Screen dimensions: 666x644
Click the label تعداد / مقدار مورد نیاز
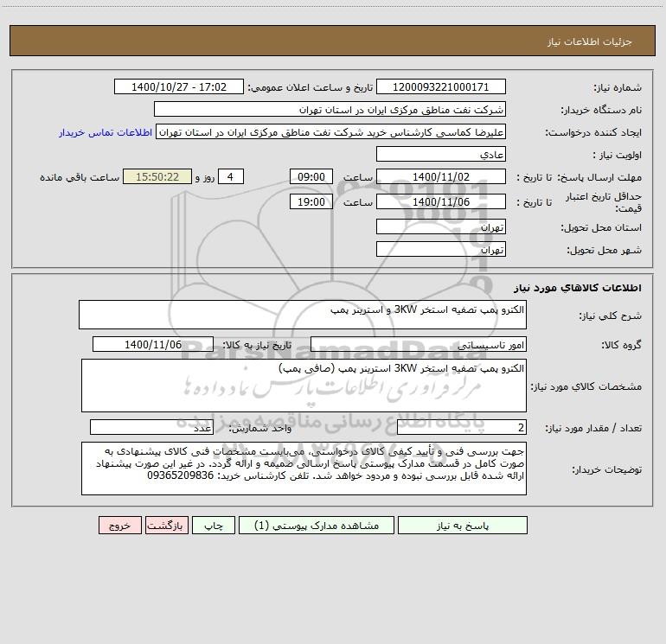tap(593, 429)
